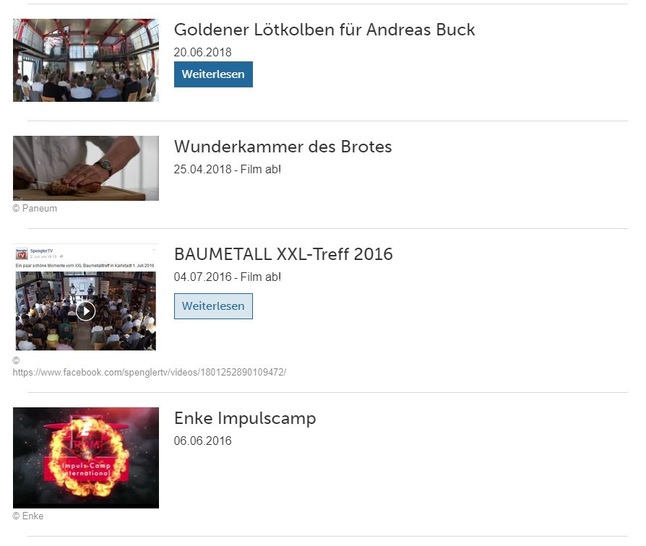The height and width of the screenshot is (546, 646).
Task: Click Weiterlesen under Goldener Lötkolben article
Action: pyautogui.click(x=213, y=74)
